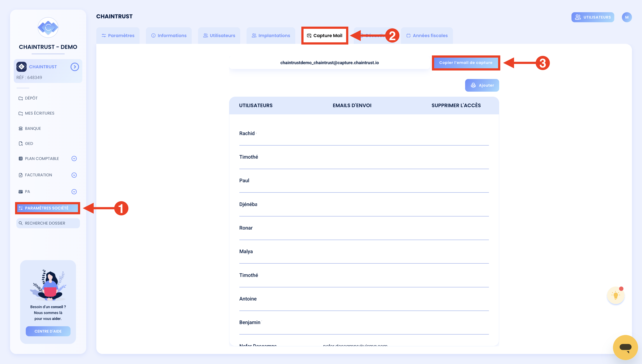The image size is (642, 364).
Task: Select PLAN COMPTABLE menu entry
Action: click(42, 158)
